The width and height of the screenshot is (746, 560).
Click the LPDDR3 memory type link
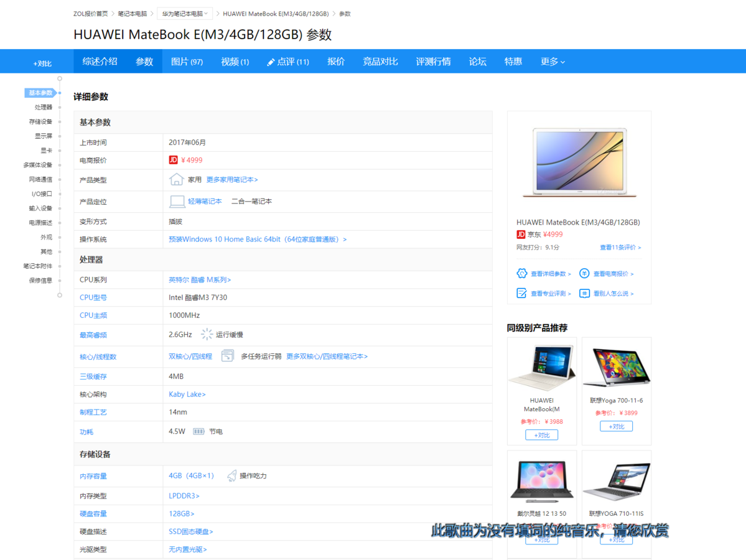184,496
